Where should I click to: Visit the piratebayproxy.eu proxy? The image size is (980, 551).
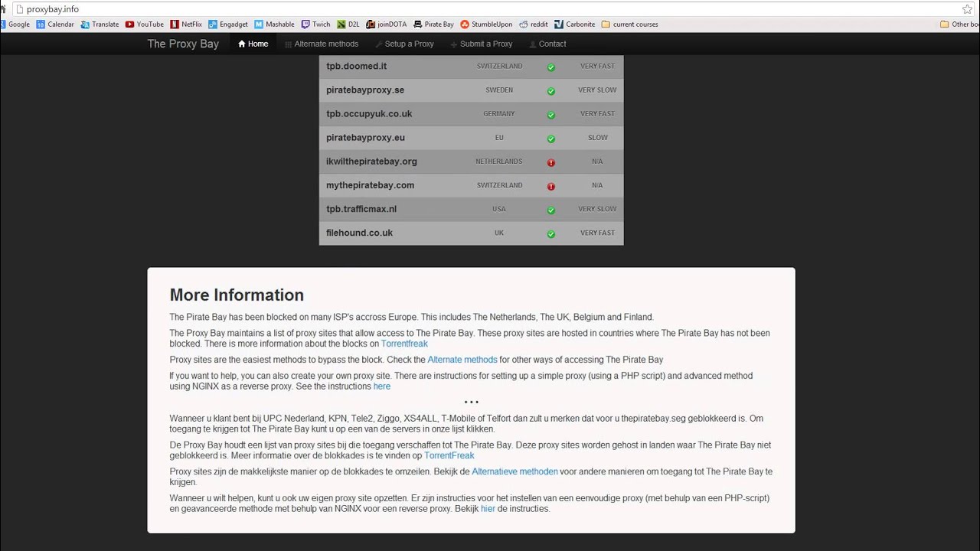(x=365, y=137)
